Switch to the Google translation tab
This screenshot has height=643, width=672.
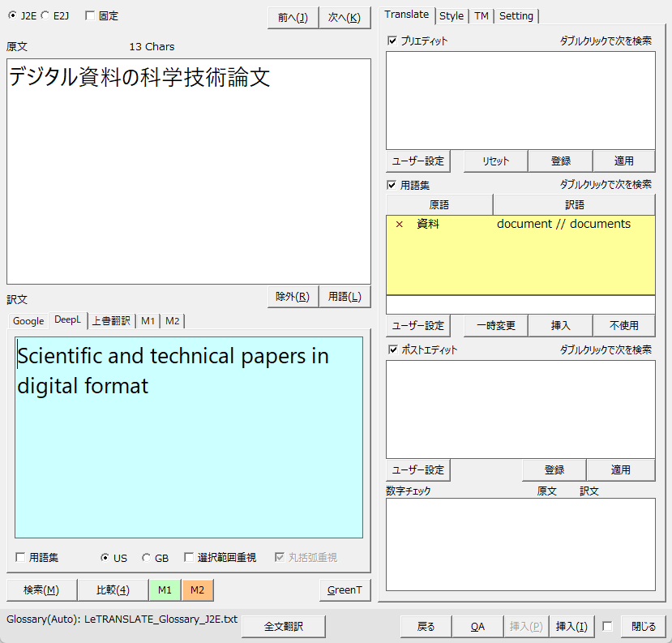28,321
